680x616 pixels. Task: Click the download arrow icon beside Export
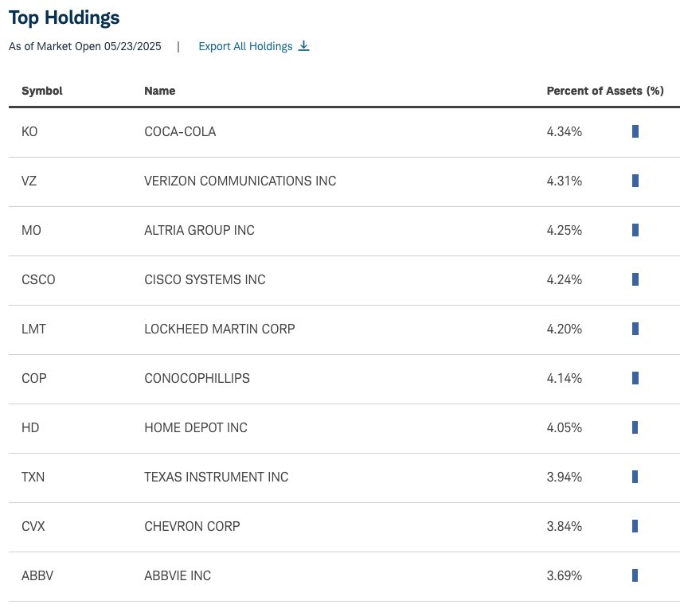click(x=304, y=45)
